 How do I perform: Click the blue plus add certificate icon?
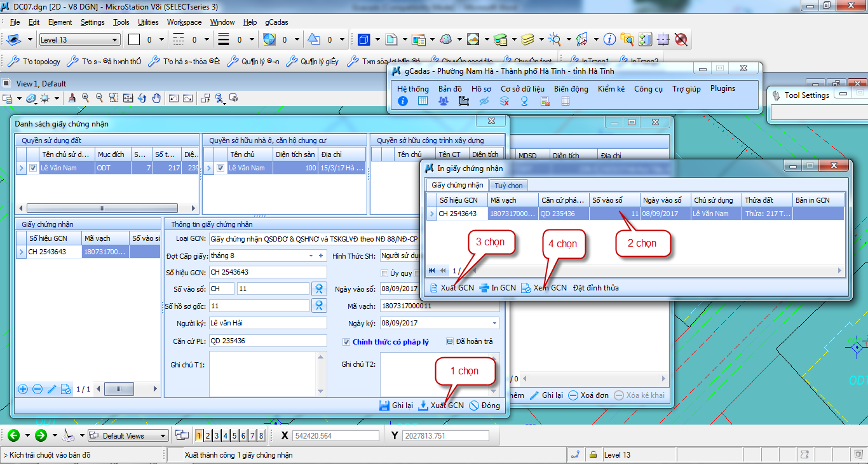coord(23,389)
